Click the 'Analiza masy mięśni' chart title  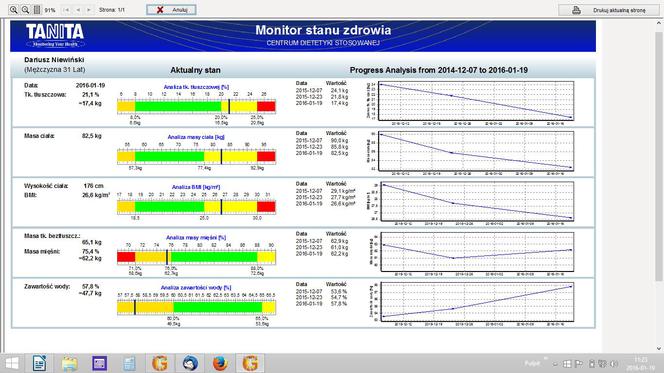point(196,238)
